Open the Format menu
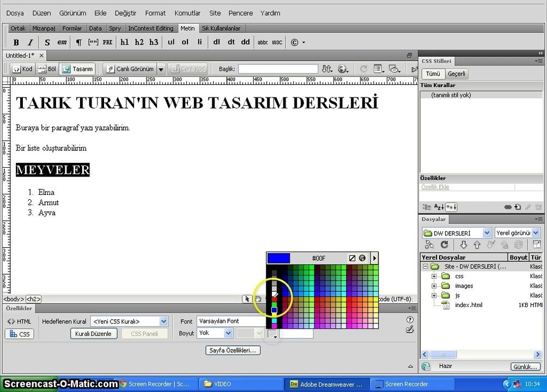547x392 pixels. (x=155, y=13)
